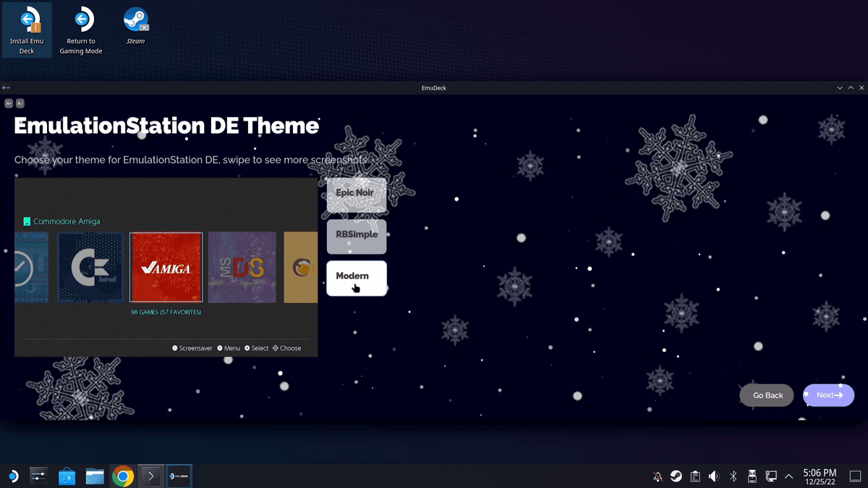Go Back to the previous step
The width and height of the screenshot is (868, 488).
tap(767, 395)
